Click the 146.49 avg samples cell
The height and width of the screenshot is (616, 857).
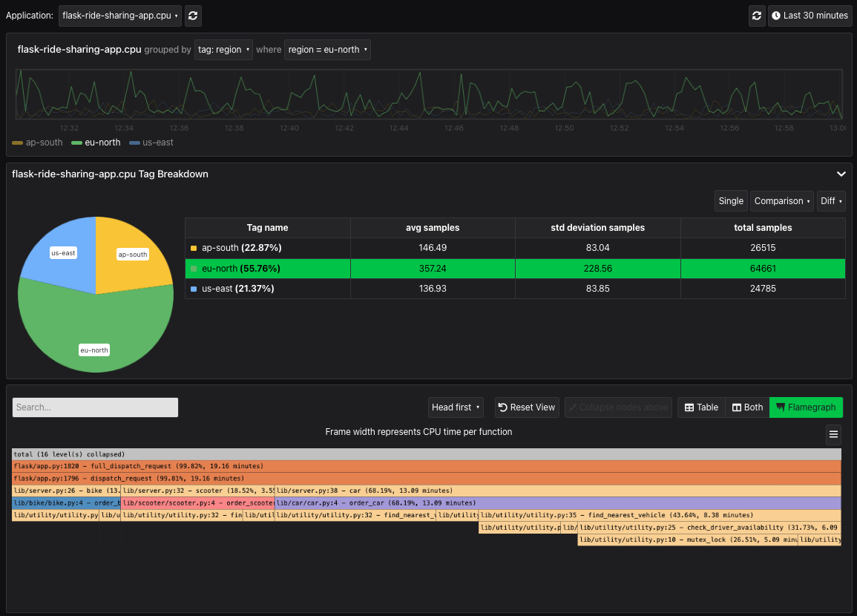click(433, 248)
